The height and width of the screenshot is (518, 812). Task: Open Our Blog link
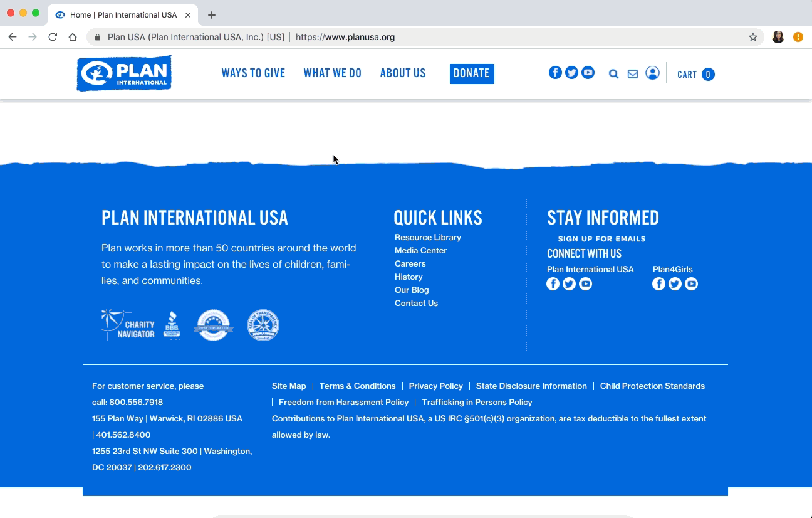pos(412,290)
